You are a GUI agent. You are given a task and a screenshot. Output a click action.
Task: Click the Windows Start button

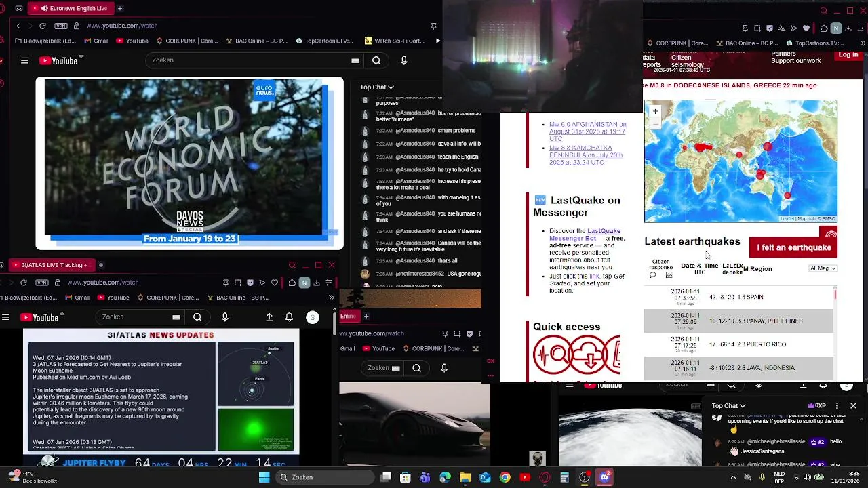(264, 477)
